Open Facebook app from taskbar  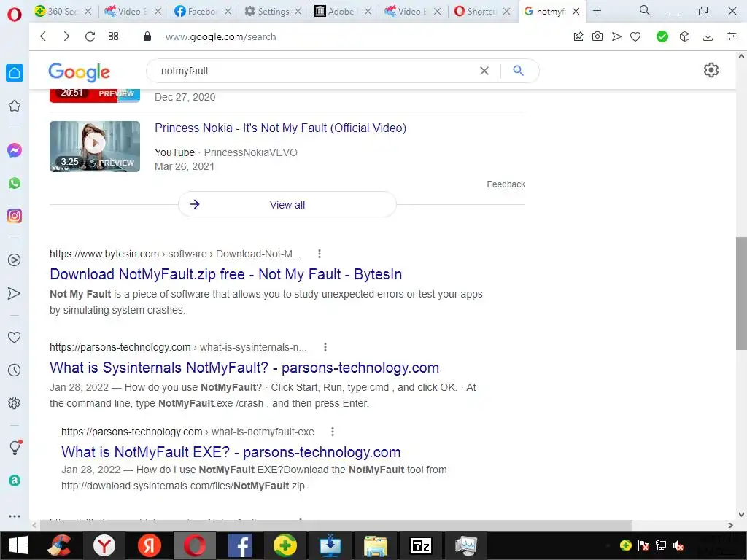coord(239,545)
